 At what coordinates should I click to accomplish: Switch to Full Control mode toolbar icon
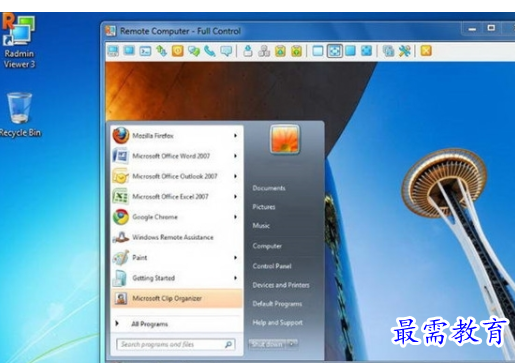(113, 51)
